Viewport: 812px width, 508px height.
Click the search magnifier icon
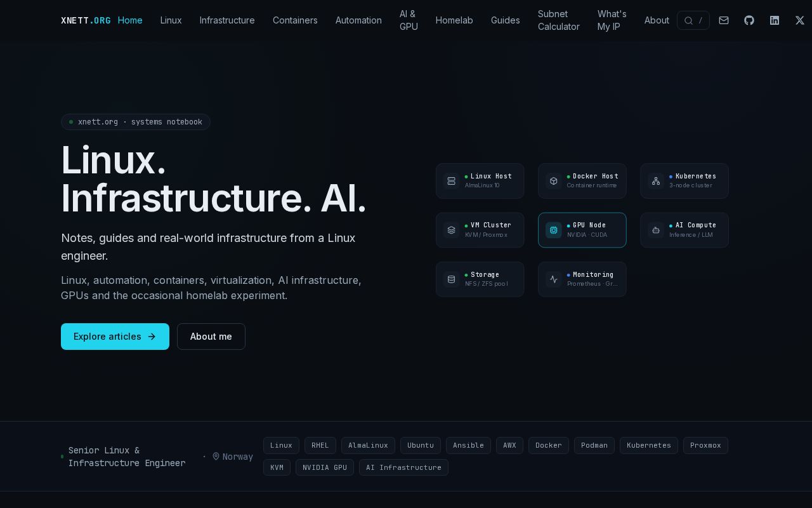coord(688,20)
